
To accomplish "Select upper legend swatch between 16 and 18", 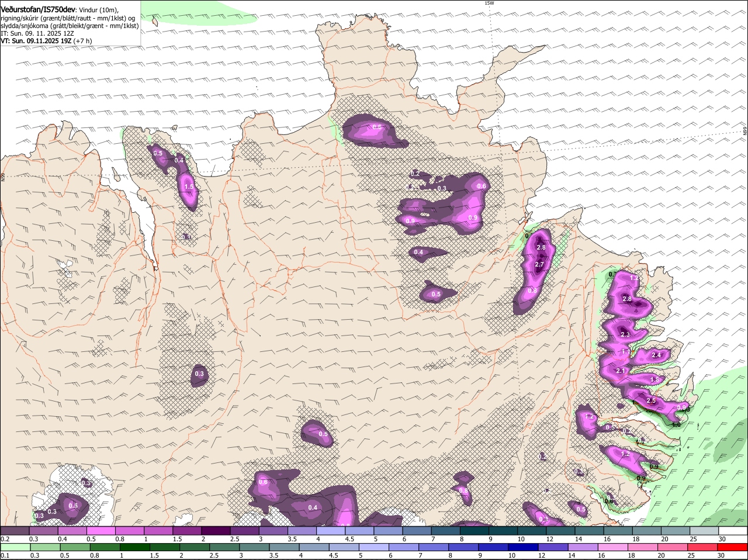I will point(618,530).
